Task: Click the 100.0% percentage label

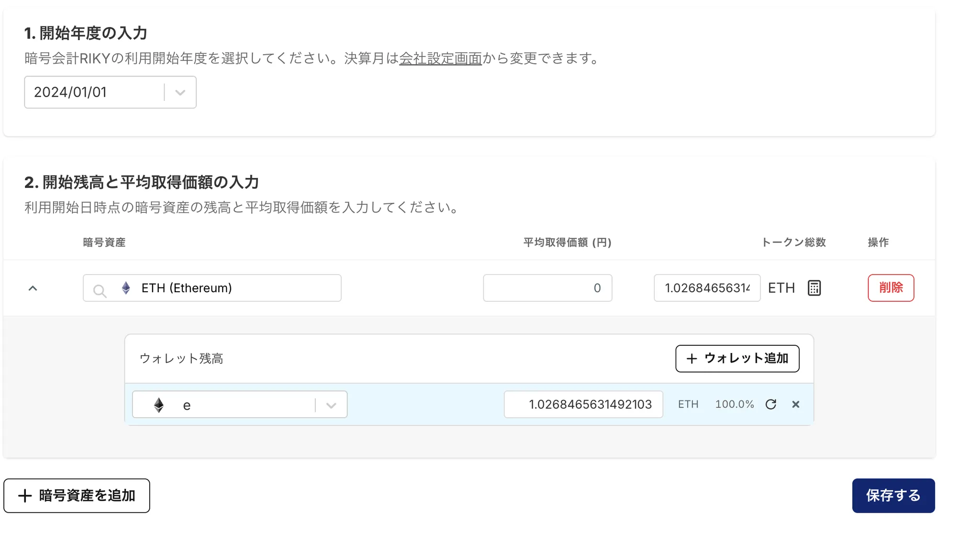Action: pyautogui.click(x=734, y=405)
